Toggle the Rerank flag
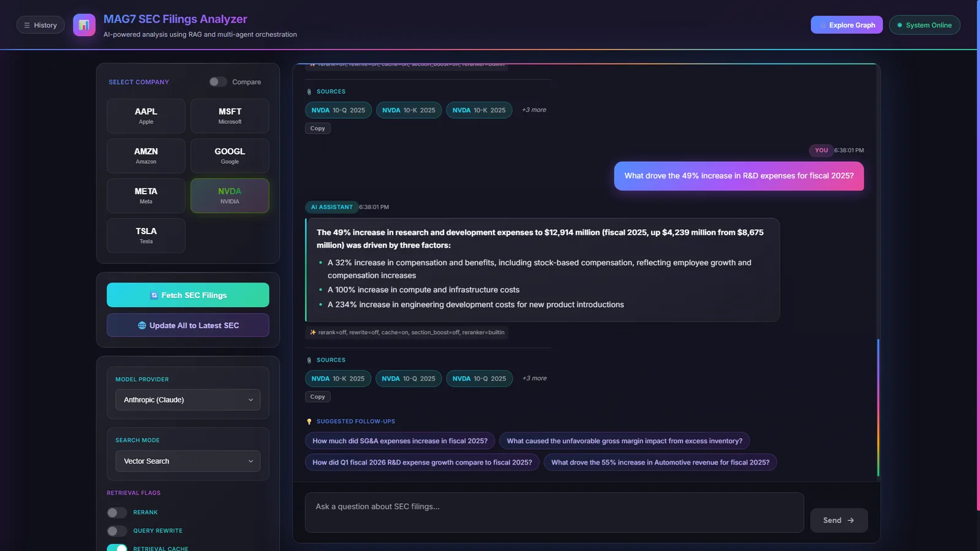This screenshot has width=980, height=551. 117,512
